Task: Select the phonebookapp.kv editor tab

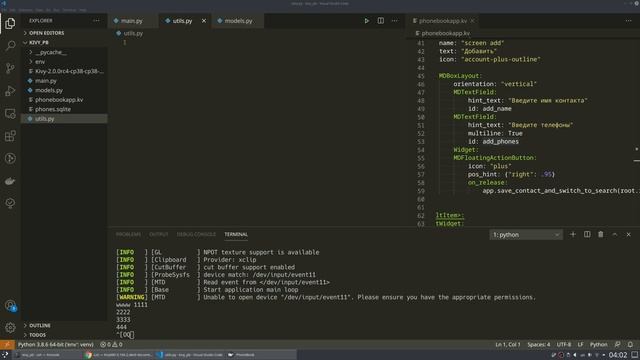Action: [x=442, y=21]
